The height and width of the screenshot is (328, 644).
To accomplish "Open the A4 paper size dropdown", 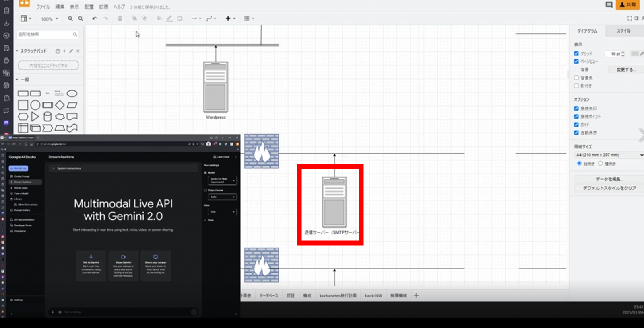I will pos(609,155).
